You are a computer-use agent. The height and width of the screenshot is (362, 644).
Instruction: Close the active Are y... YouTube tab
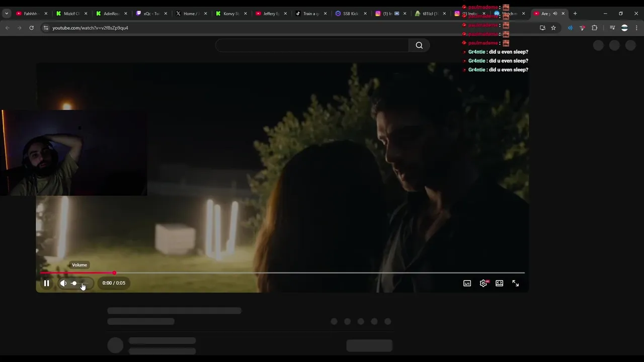[563, 14]
